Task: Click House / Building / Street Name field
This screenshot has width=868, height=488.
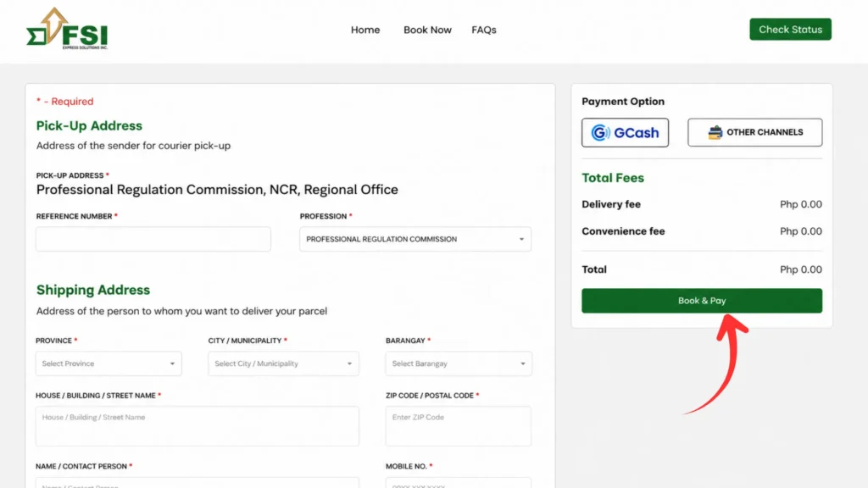Action: pos(197,426)
